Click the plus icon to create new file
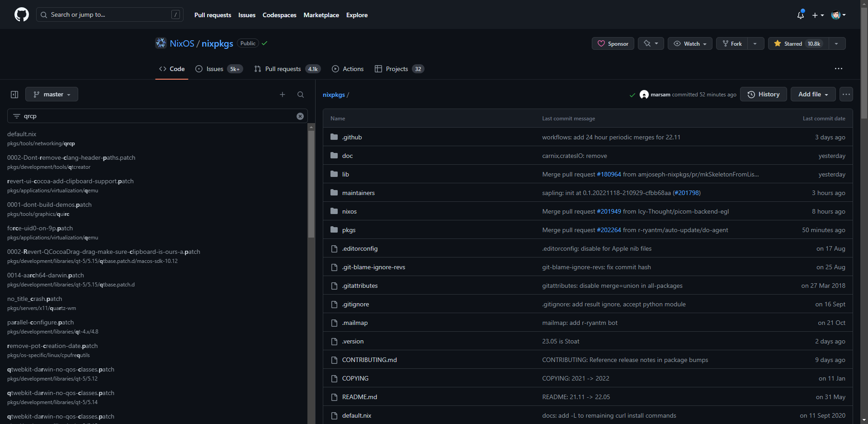This screenshot has width=868, height=424. click(283, 95)
